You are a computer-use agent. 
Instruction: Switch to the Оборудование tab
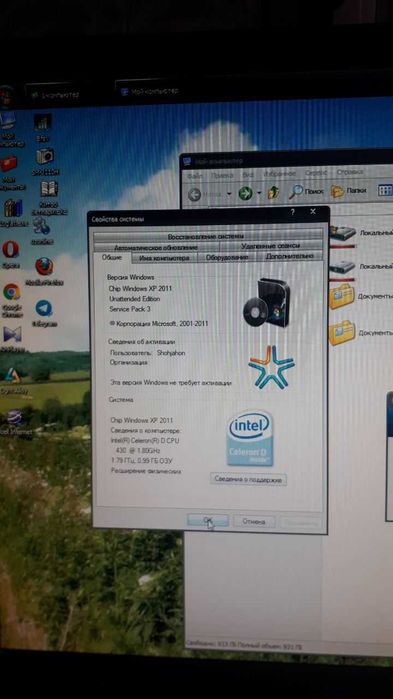pyautogui.click(x=227, y=257)
